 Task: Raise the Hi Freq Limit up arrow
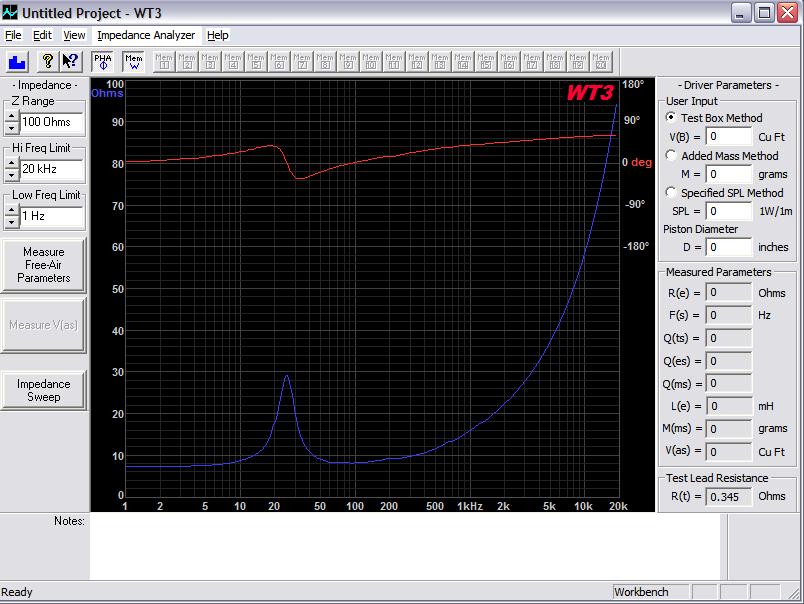(11, 164)
